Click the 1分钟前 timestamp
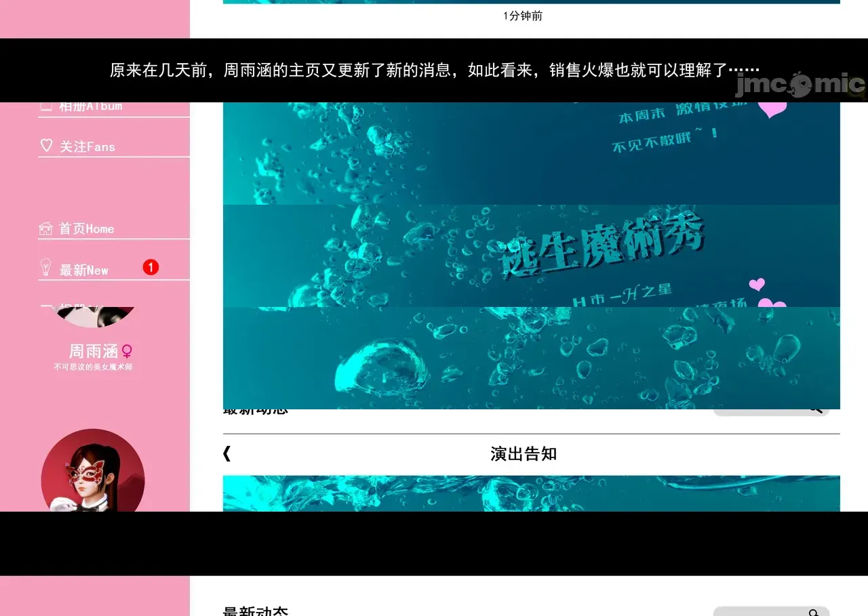This screenshot has height=616, width=868. click(x=522, y=16)
